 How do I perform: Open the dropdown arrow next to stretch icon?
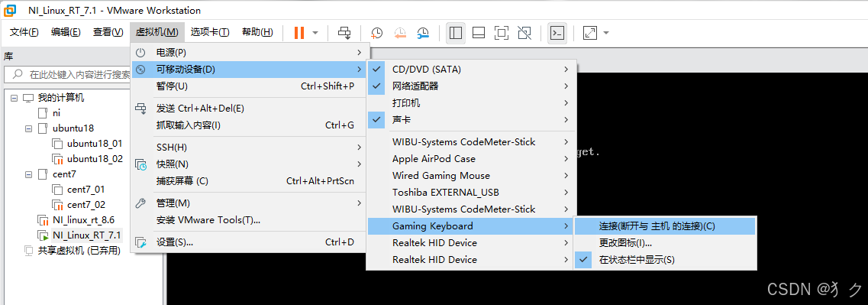[605, 33]
